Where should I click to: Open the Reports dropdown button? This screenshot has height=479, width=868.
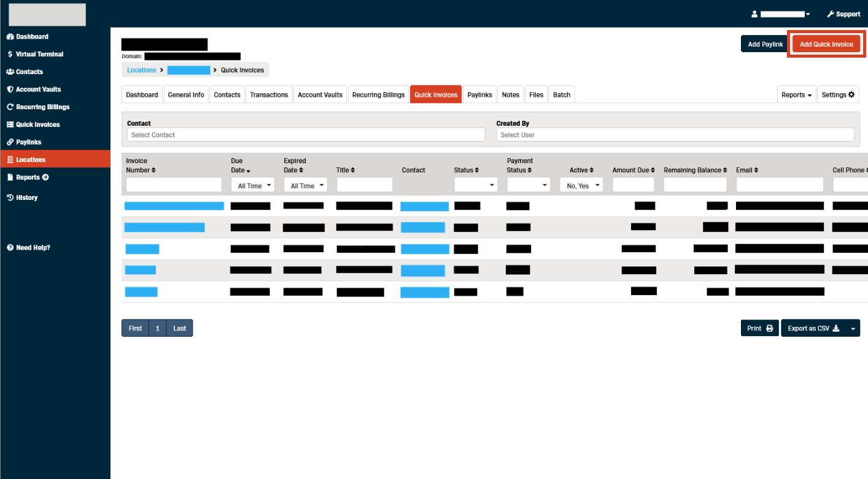[x=797, y=95]
